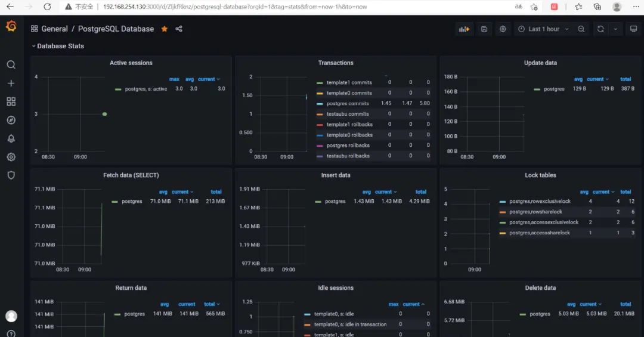This screenshot has width=644, height=337.
Task: Sort Delete data legend by total
Action: (626, 304)
